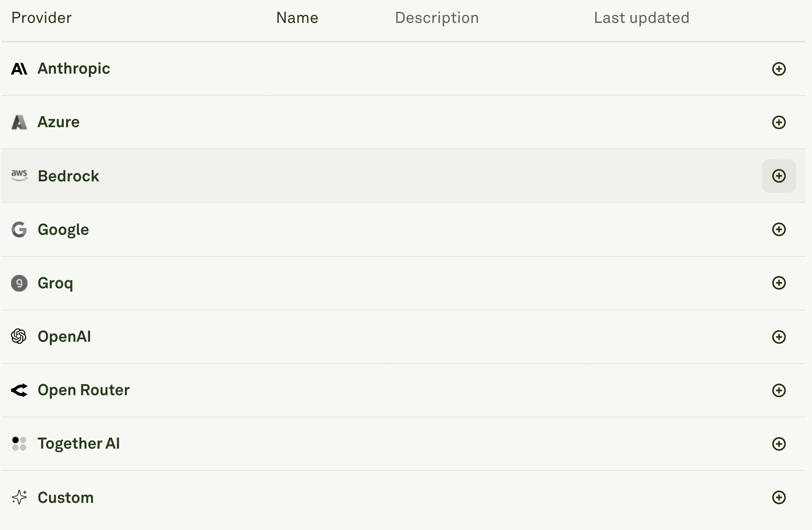Add a new Google provider
The width and height of the screenshot is (812, 530).
coord(779,229)
